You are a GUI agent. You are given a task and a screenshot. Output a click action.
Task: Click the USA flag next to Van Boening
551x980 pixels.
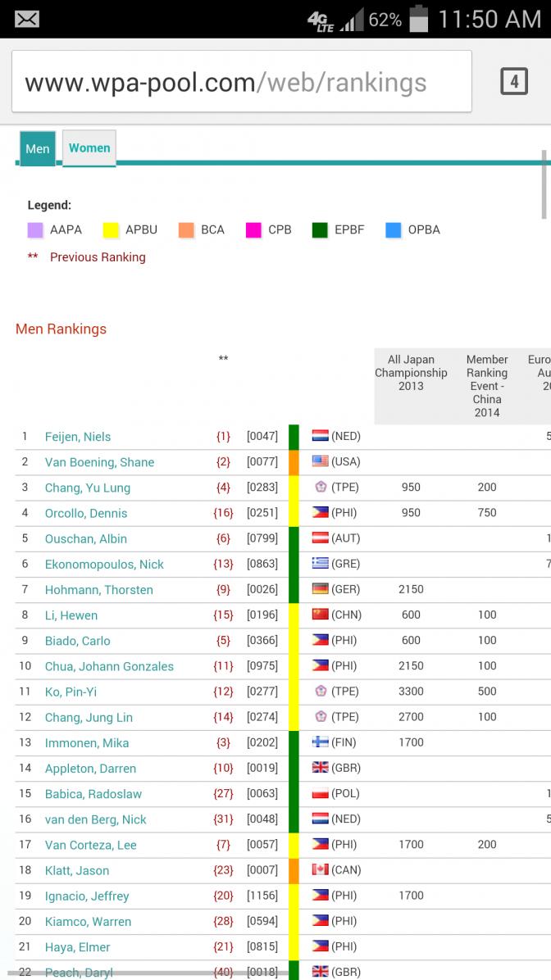(320, 462)
